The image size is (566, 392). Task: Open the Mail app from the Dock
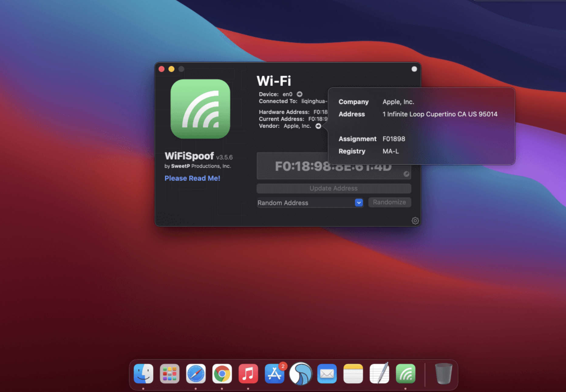327,374
